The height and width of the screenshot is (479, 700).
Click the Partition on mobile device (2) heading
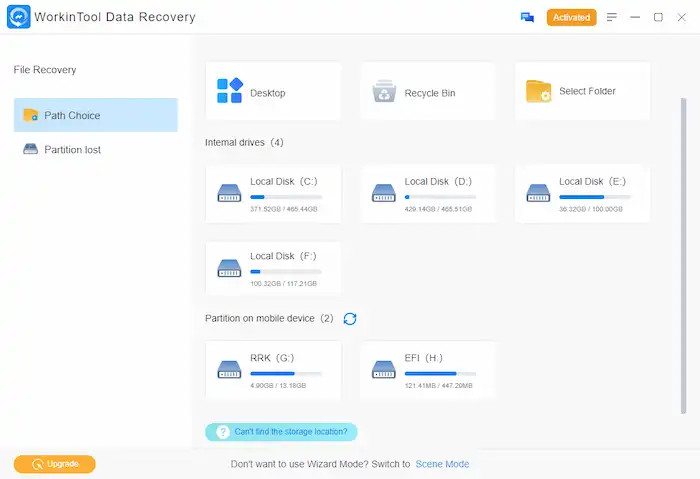(269, 318)
